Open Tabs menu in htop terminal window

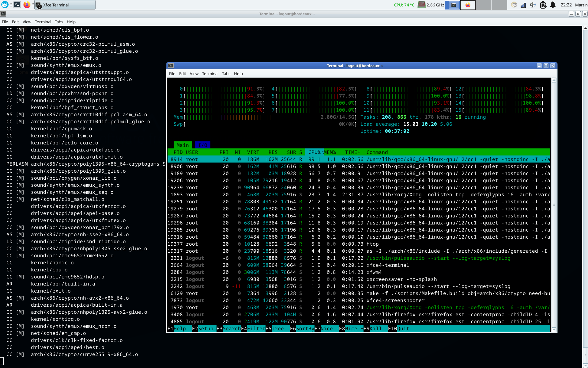click(x=226, y=74)
